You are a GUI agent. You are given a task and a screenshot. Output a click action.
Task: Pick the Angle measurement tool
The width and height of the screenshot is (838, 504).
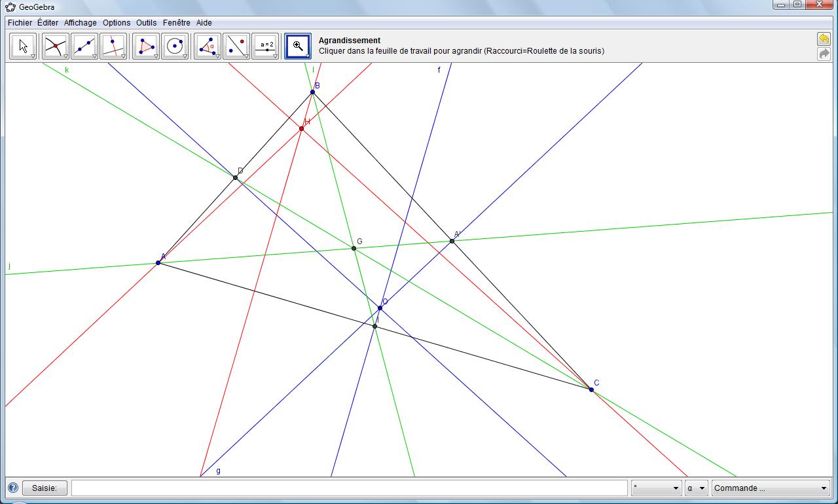coord(208,46)
